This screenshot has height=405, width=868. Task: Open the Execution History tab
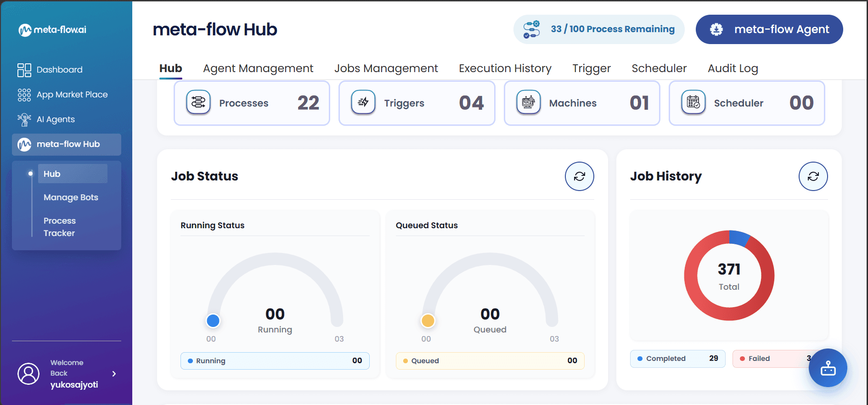click(x=505, y=68)
